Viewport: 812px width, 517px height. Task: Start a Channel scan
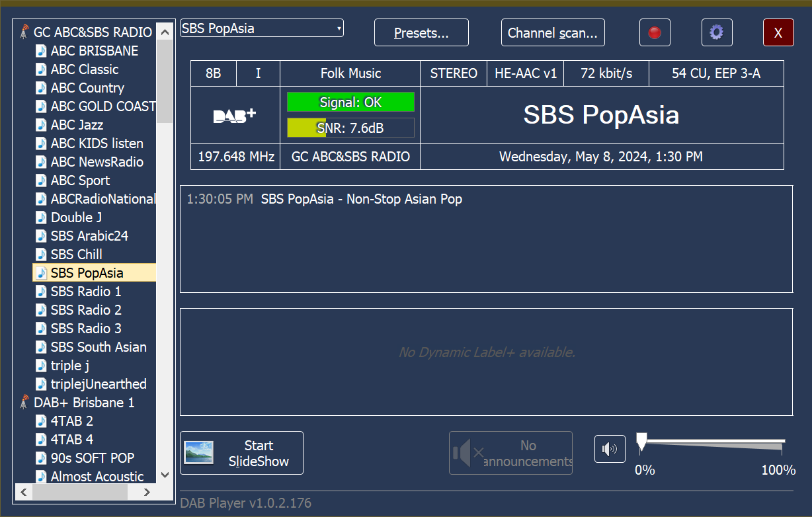552,32
